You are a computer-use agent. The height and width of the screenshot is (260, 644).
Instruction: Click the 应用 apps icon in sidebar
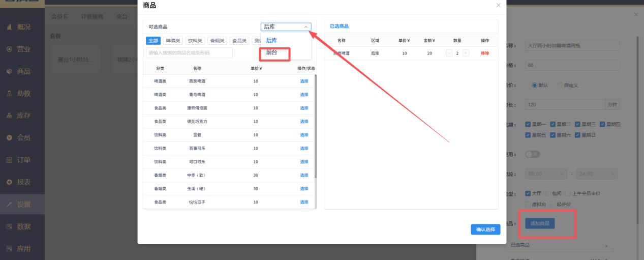pos(9,249)
